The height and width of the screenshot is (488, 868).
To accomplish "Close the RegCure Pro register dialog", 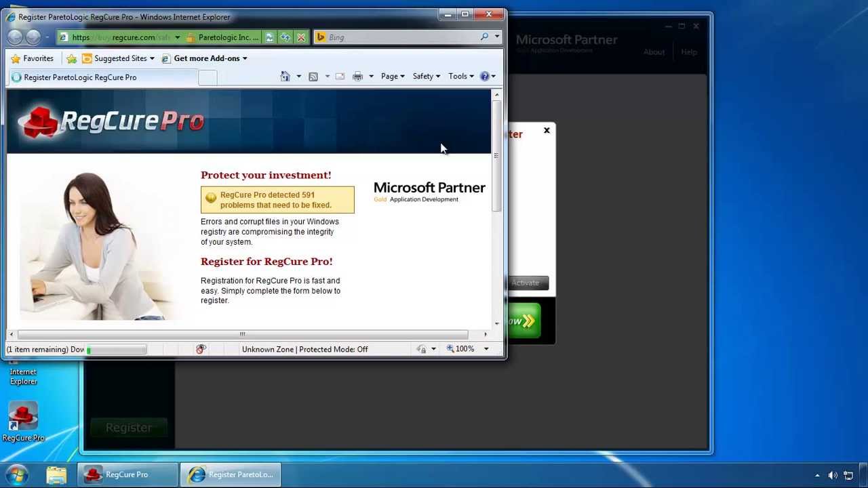I will coord(547,130).
